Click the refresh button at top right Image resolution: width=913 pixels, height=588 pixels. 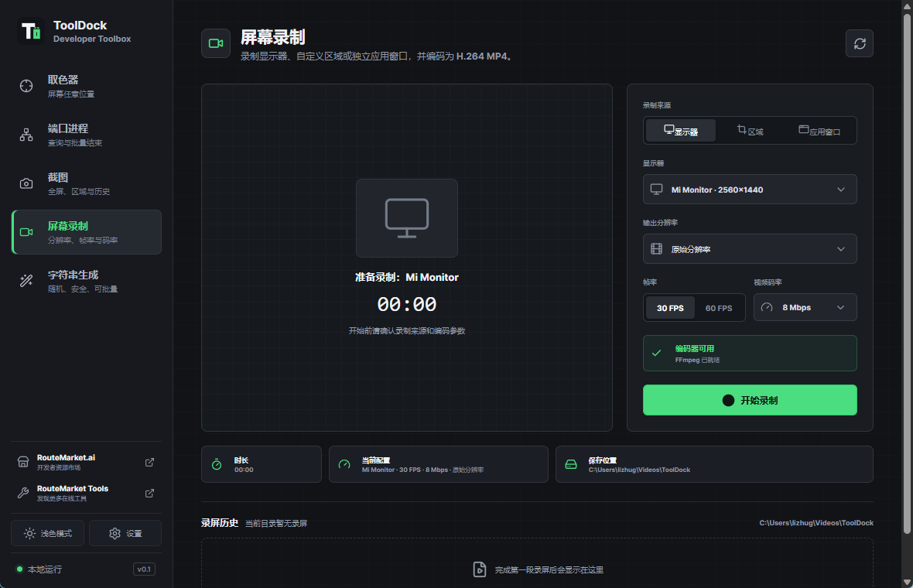pyautogui.click(x=860, y=43)
